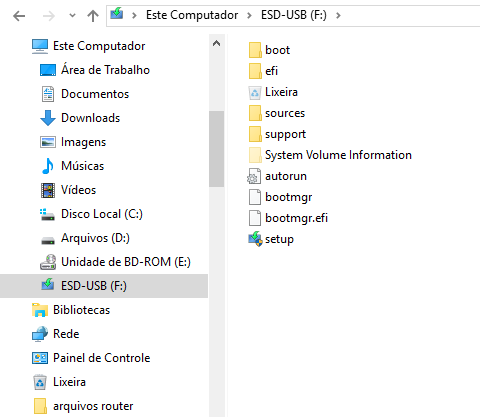Select the Músicas folder icon
The width and height of the screenshot is (480, 417).
(48, 166)
